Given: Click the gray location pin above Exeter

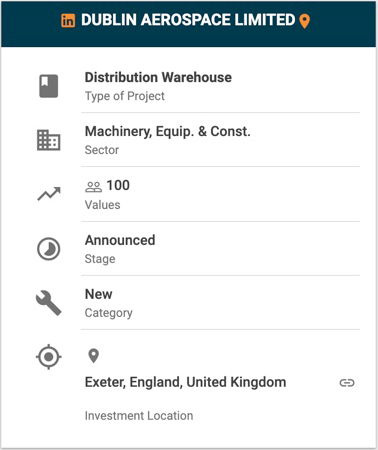Looking at the screenshot, I should click(94, 356).
